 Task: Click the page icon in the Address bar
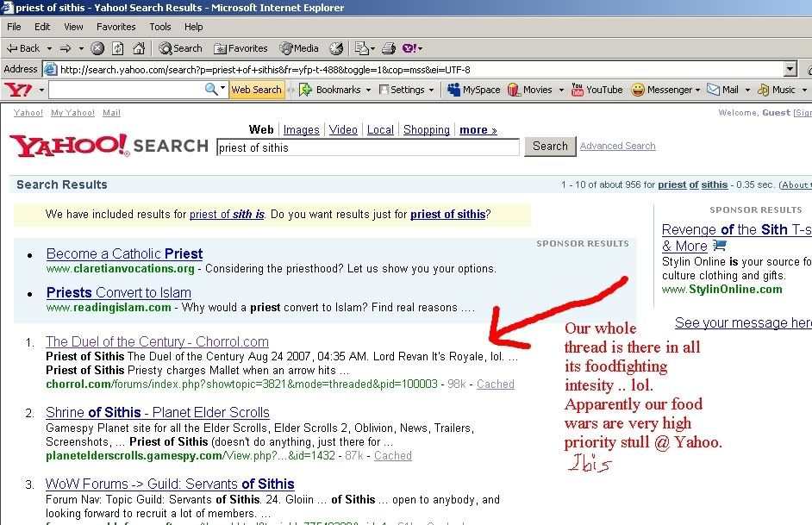tap(50, 69)
